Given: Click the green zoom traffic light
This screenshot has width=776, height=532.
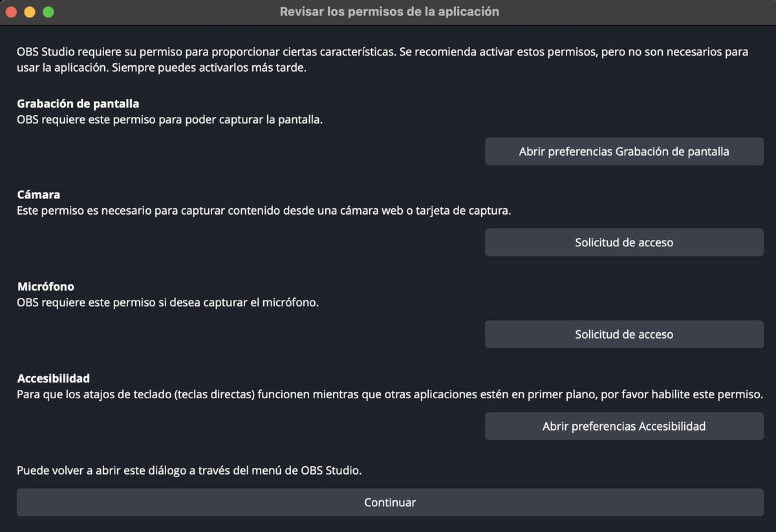Looking at the screenshot, I should pyautogui.click(x=47, y=11).
